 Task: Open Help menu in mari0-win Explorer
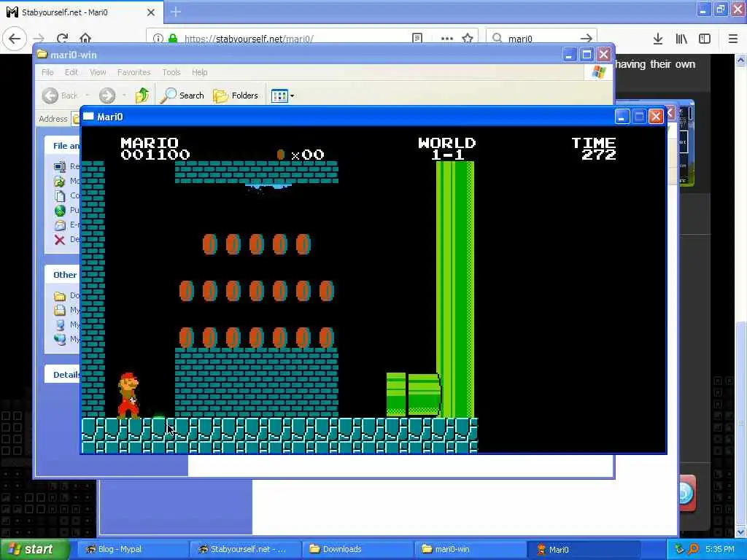(x=200, y=72)
